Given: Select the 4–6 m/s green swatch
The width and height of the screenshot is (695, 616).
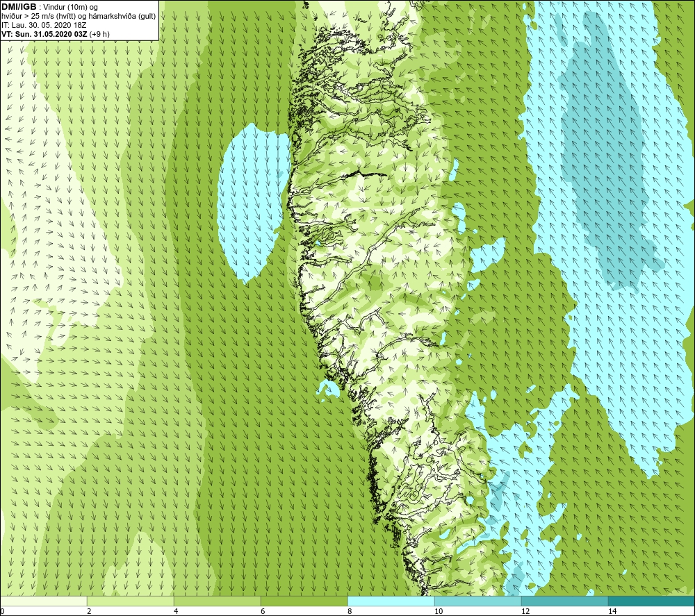Looking at the screenshot, I should pos(217,601).
